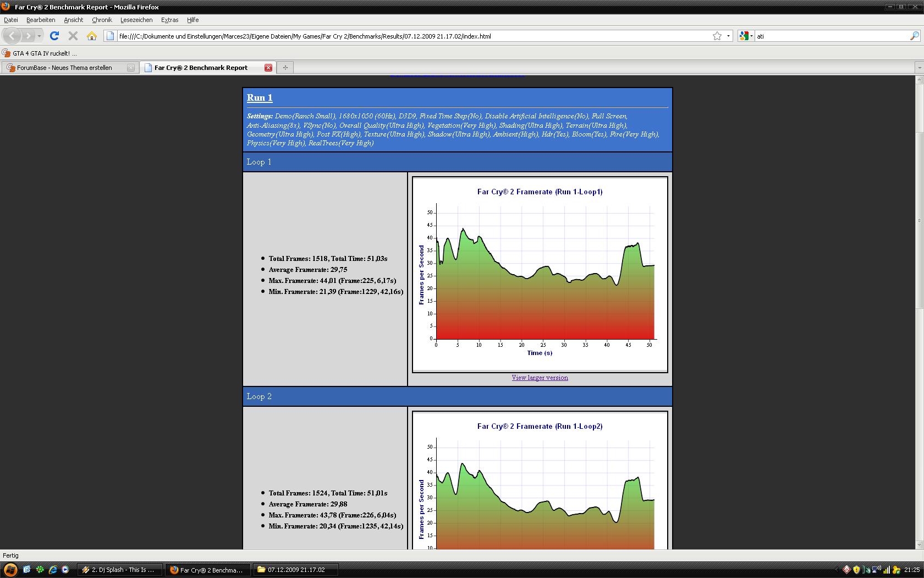Bookmark this page with the star icon
This screenshot has width=924, height=578.
coord(717,36)
